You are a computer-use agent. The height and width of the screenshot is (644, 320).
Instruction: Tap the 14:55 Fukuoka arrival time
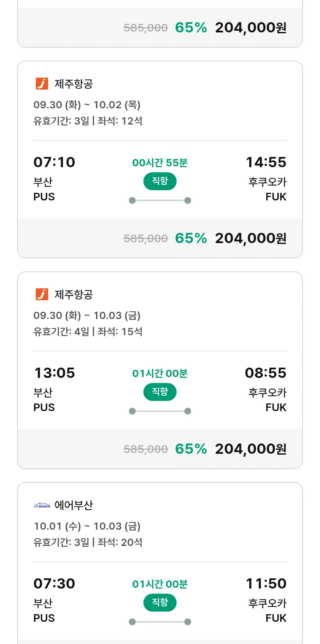pyautogui.click(x=266, y=162)
